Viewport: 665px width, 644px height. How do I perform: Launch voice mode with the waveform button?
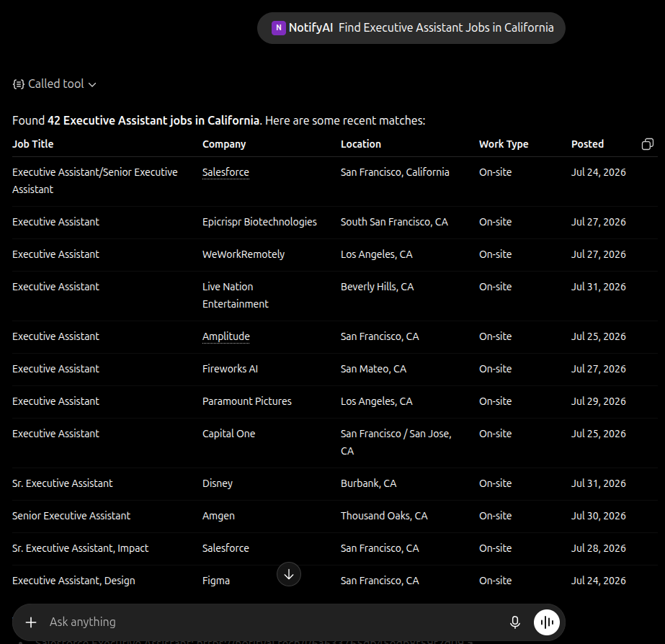[x=547, y=622]
